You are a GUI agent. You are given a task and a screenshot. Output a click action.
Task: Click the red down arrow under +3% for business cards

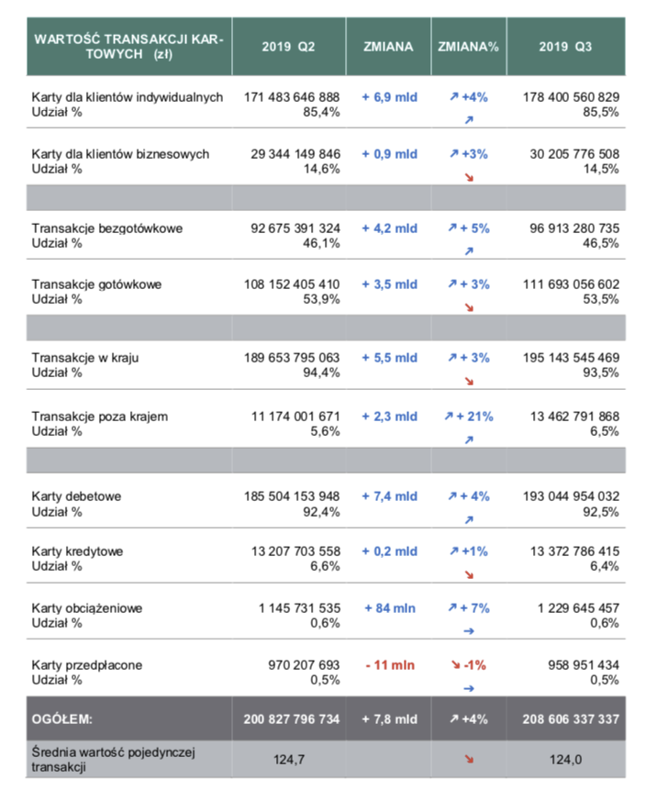pyautogui.click(x=469, y=178)
